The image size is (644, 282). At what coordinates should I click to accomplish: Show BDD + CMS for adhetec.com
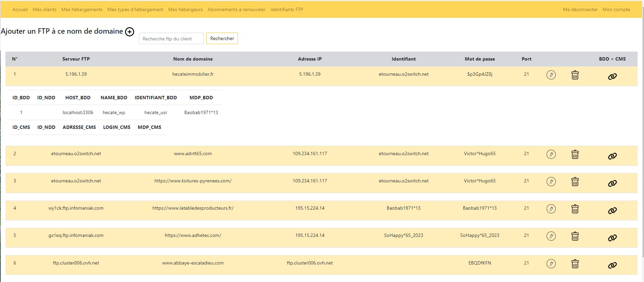[x=612, y=238]
